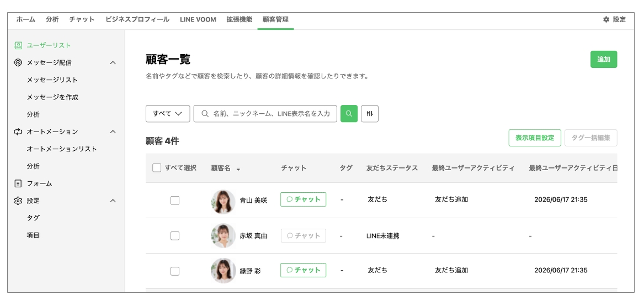The width and height of the screenshot is (644, 300).
Task: Click the フォーム document icon
Action: point(18,183)
